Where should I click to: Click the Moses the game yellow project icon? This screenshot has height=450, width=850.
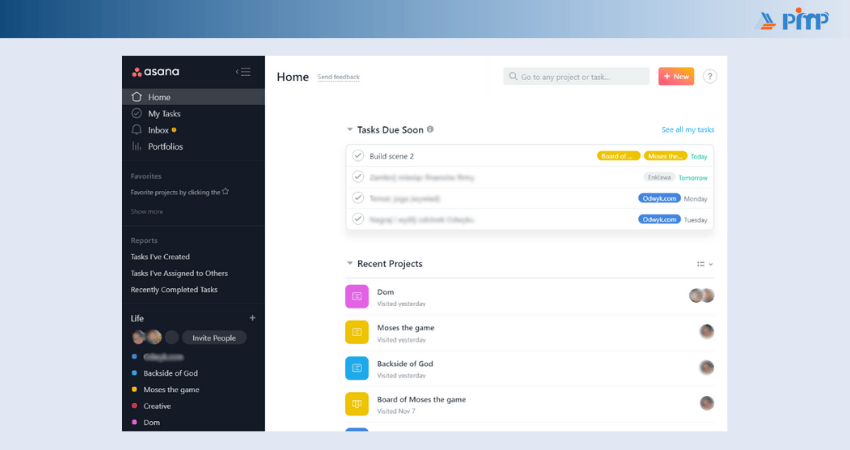coord(357,332)
